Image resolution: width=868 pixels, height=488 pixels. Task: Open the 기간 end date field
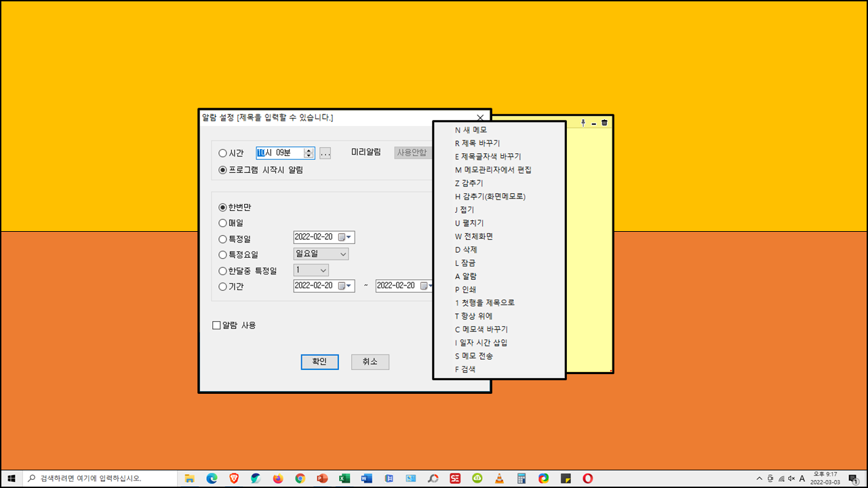403,286
